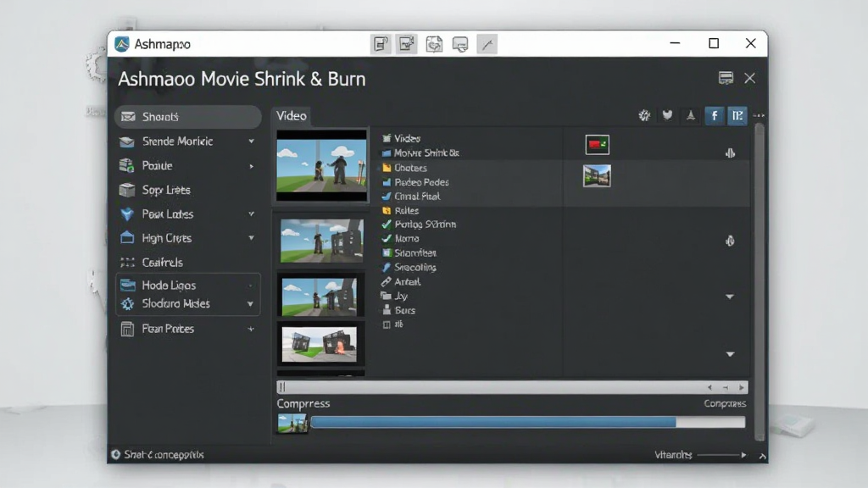868x488 pixels.
Task: Select the Artatl row
Action: tap(401, 281)
